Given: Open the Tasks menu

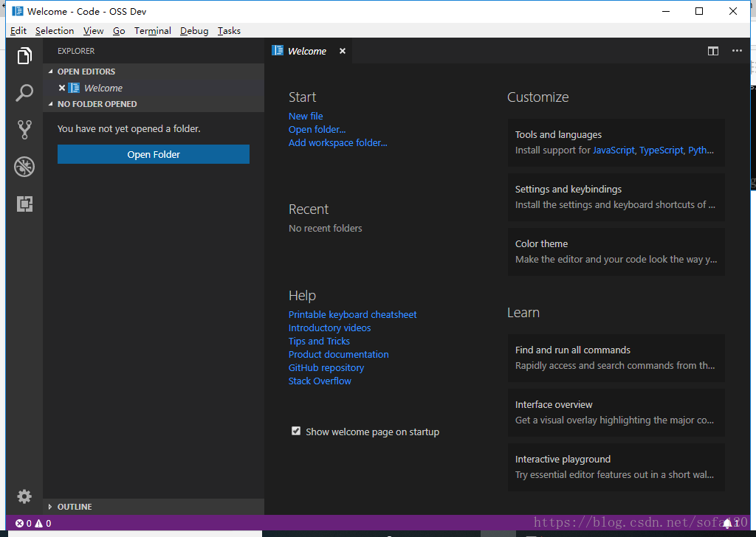Looking at the screenshot, I should coord(229,31).
